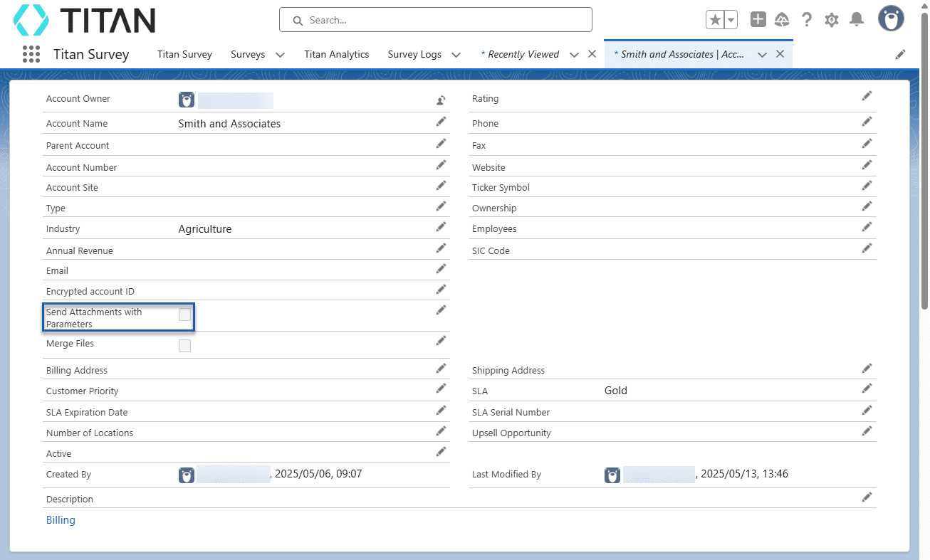Screen dimensions: 930x560
Task: Open the Setup gear icon
Action: 831,20
